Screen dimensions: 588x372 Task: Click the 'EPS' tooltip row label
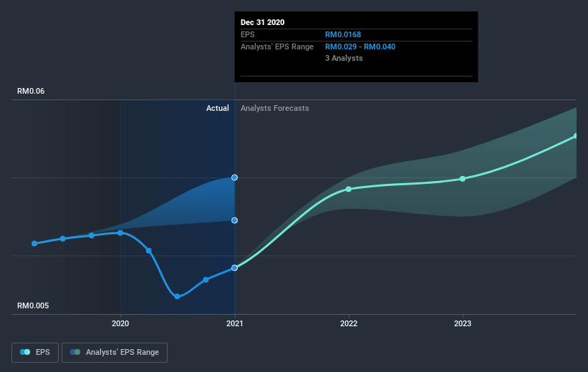coord(248,34)
